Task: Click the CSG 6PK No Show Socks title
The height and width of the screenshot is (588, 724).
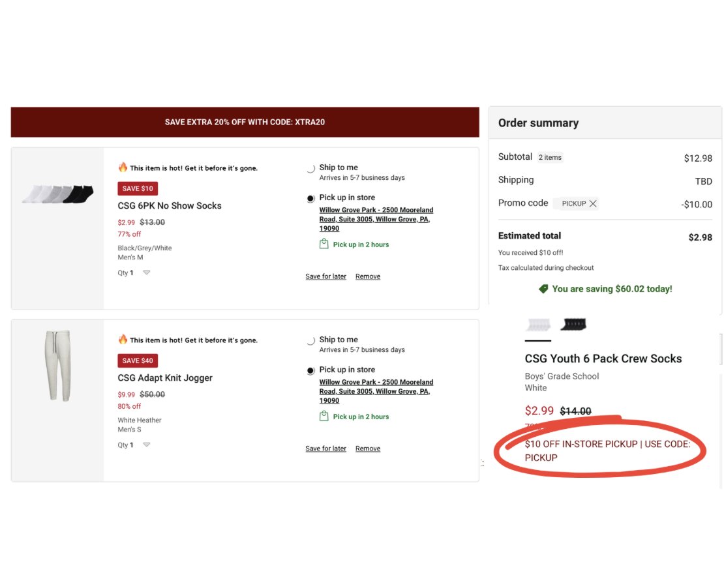Action: 170,206
